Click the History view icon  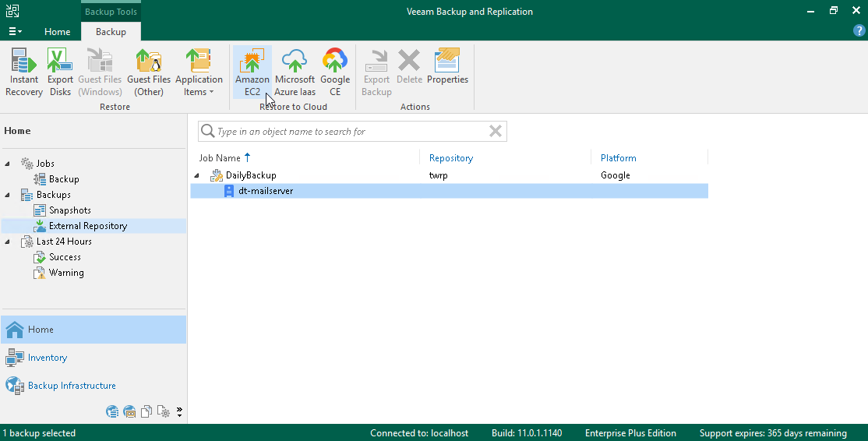pos(164,411)
